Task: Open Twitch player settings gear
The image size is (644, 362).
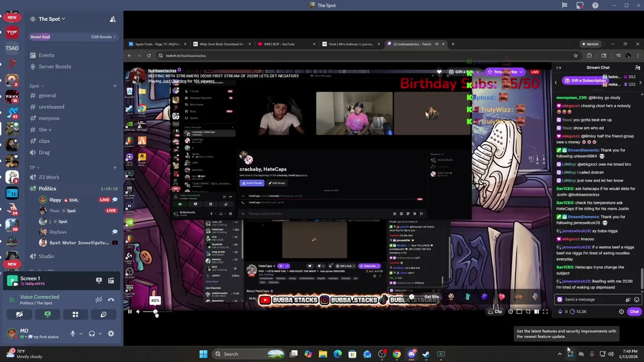Action: pos(510,312)
